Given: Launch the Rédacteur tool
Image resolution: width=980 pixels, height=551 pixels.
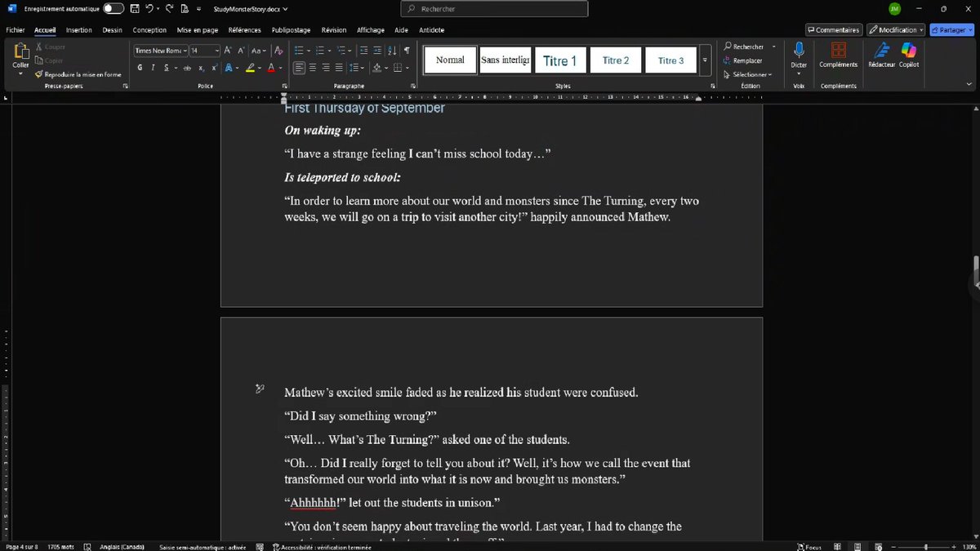Looking at the screenshot, I should coord(883,56).
